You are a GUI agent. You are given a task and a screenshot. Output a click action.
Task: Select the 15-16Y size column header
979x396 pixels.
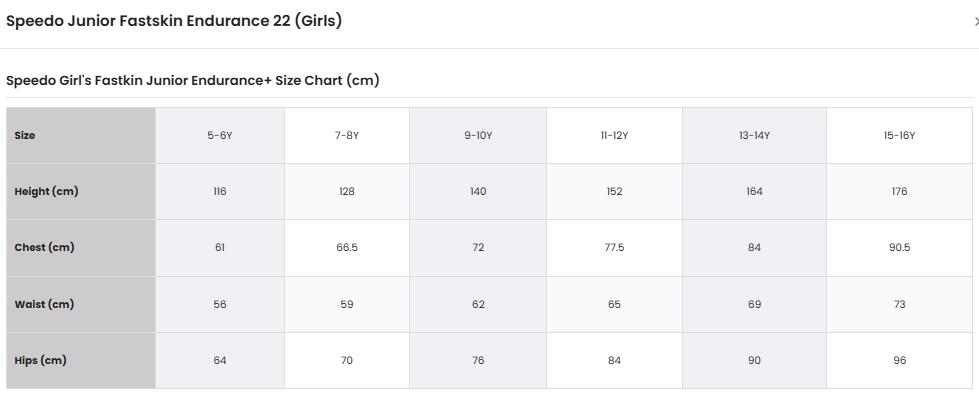[x=899, y=136]
